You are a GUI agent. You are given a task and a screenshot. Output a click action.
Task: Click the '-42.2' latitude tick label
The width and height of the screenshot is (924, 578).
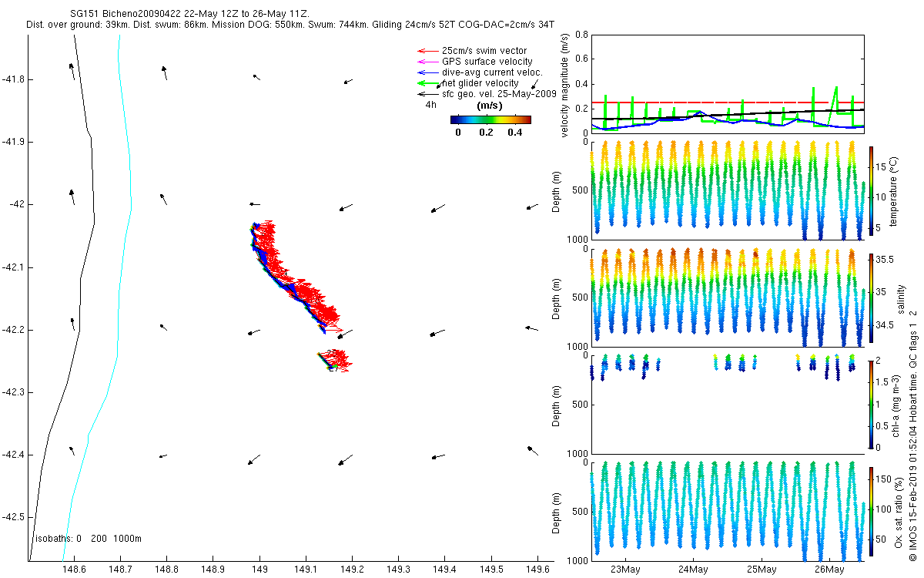click(x=14, y=330)
